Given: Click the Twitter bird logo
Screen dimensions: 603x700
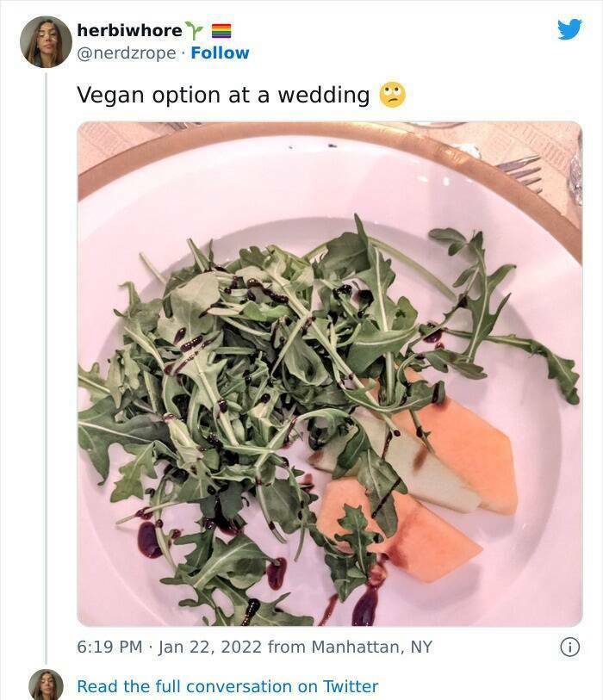Looking at the screenshot, I should (x=569, y=29).
